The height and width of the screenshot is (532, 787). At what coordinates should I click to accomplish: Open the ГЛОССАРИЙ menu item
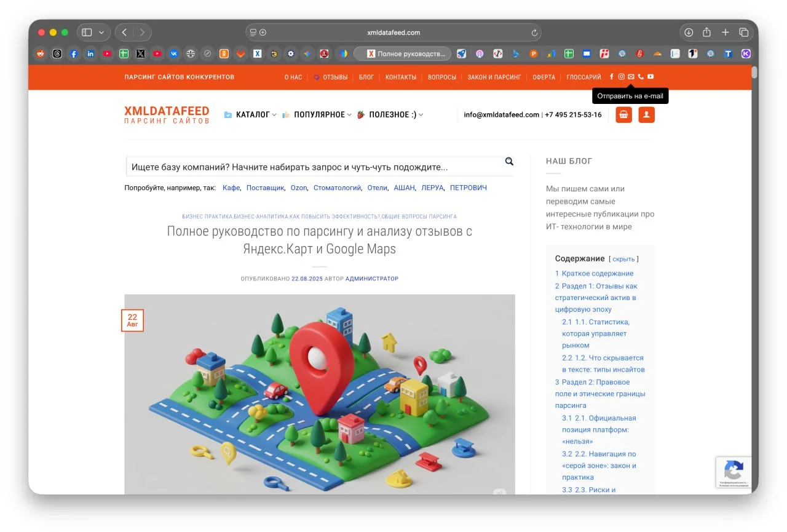pos(583,77)
